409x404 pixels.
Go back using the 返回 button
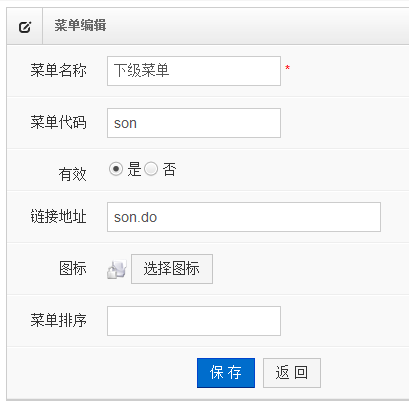point(292,373)
